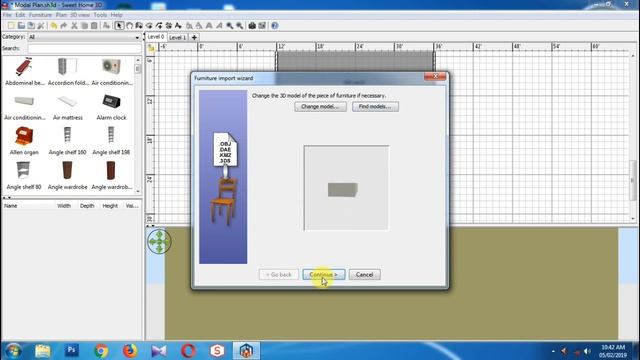Click the Change model... button
Viewport: 640px width, 360px height.
pos(320,107)
